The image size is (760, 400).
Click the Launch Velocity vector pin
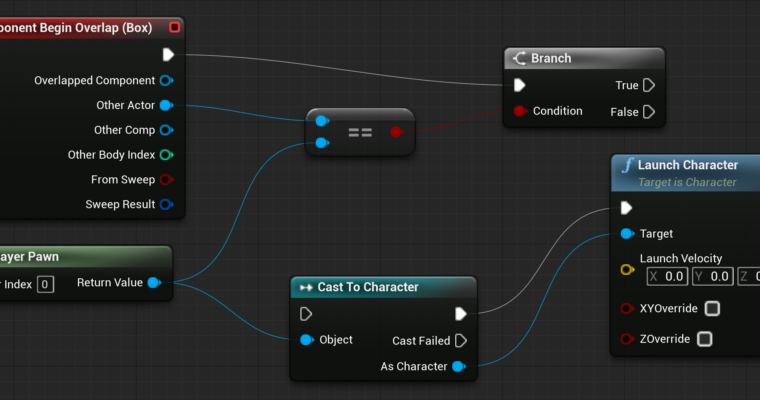pos(627,270)
